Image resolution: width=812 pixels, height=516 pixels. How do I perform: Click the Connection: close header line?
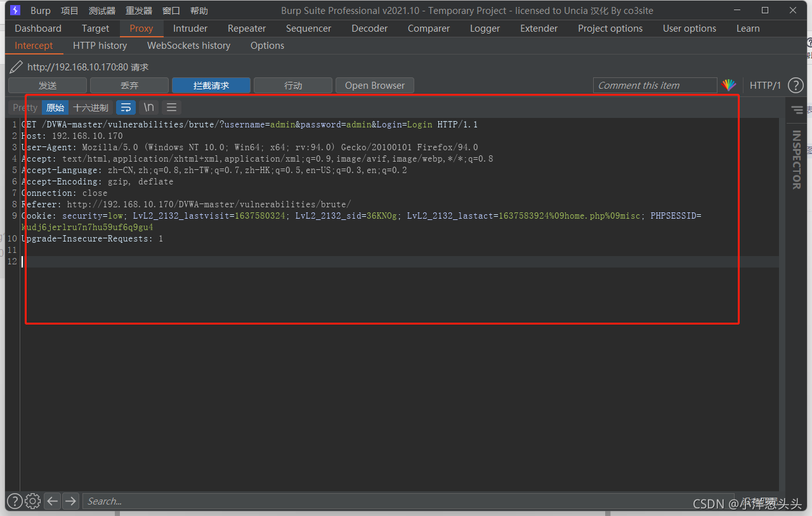point(65,193)
